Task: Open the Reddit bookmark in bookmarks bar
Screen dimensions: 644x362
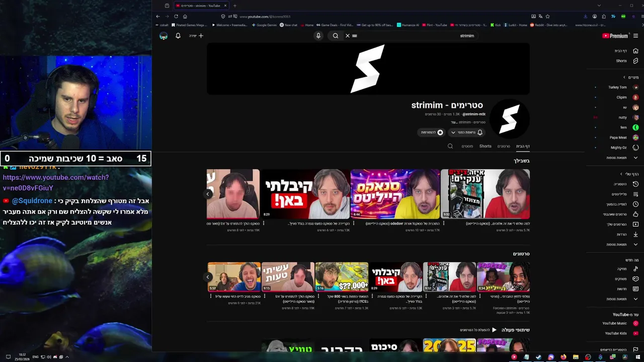Action: click(548, 25)
